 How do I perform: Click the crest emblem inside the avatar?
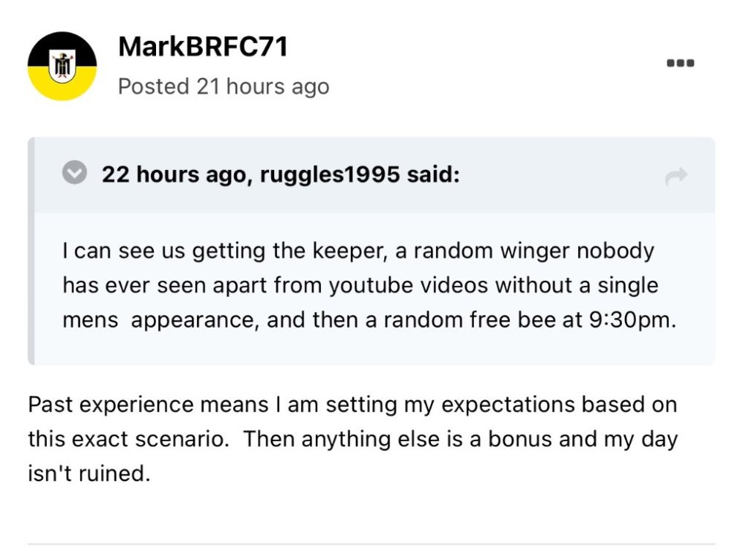point(62,65)
